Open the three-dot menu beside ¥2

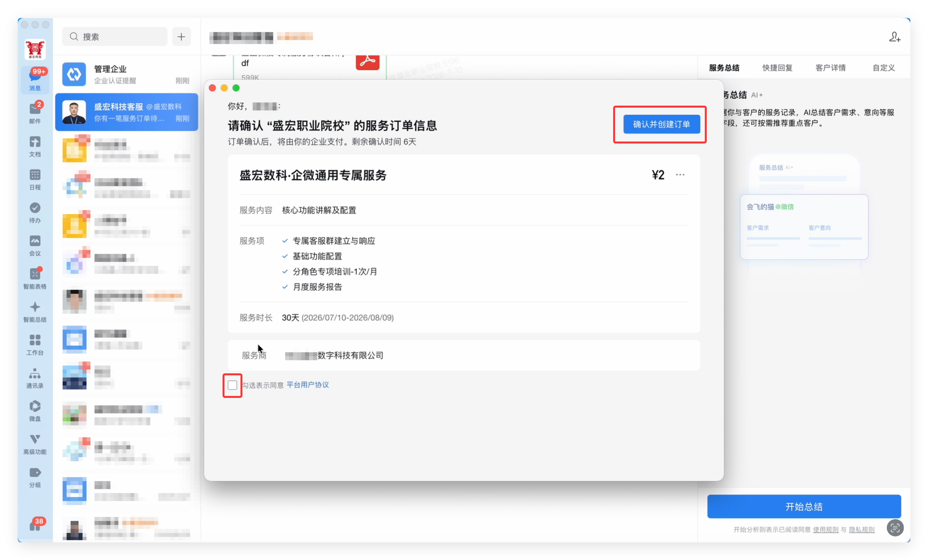coord(680,175)
